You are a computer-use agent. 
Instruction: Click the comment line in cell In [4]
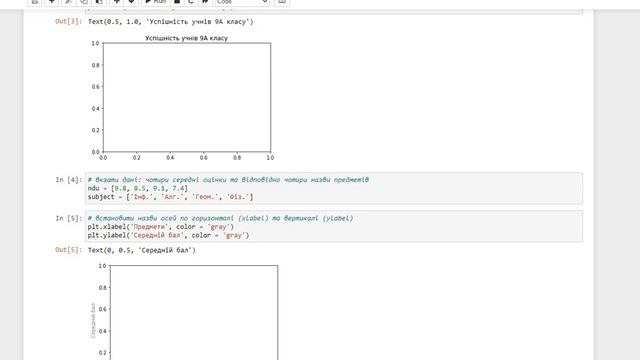point(228,180)
